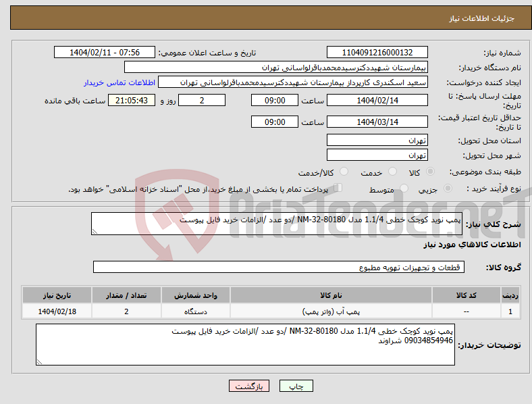Viewport: 532px width, 404px height.
Task: Click the quantity cell in the پمپ آب row
Action: click(126, 311)
